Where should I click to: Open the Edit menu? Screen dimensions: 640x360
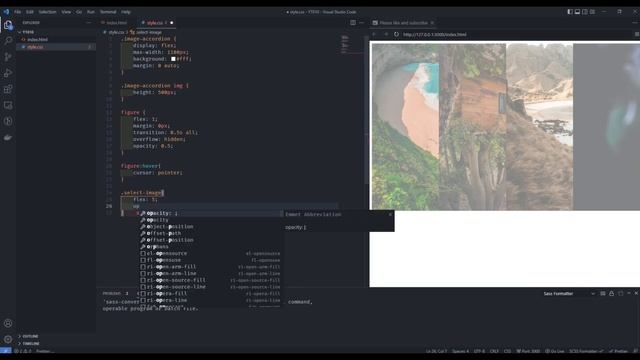(x=30, y=12)
